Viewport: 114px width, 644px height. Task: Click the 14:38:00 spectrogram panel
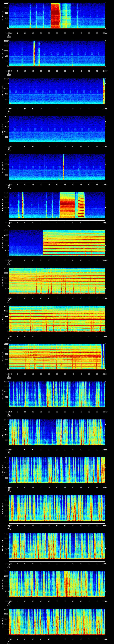pos(57,621)
